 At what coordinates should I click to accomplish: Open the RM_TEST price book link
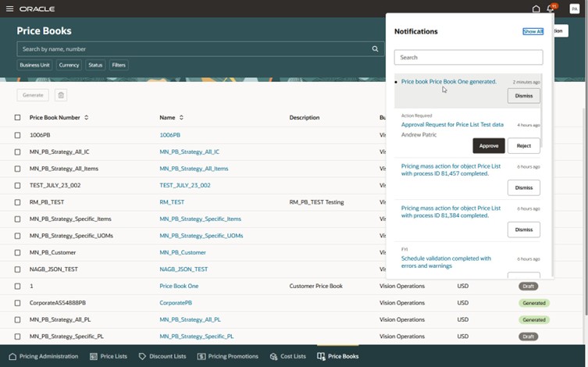172,202
